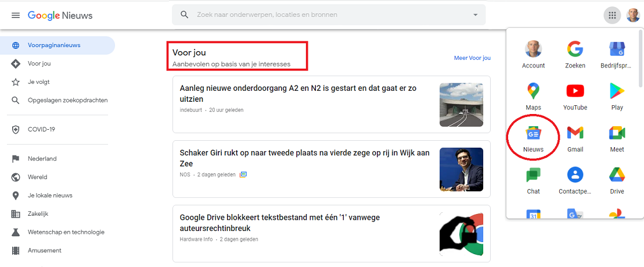
Task: Click the tunnel thumbnail of the A2 article
Action: click(461, 105)
